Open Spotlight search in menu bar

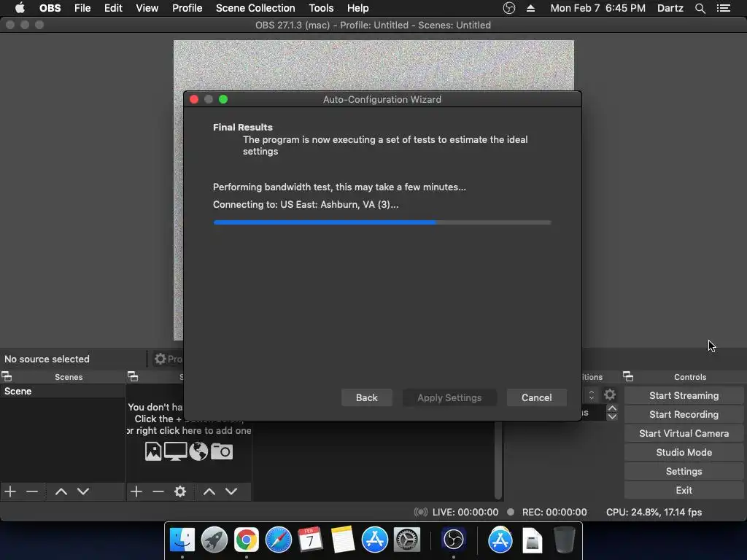pyautogui.click(x=700, y=8)
